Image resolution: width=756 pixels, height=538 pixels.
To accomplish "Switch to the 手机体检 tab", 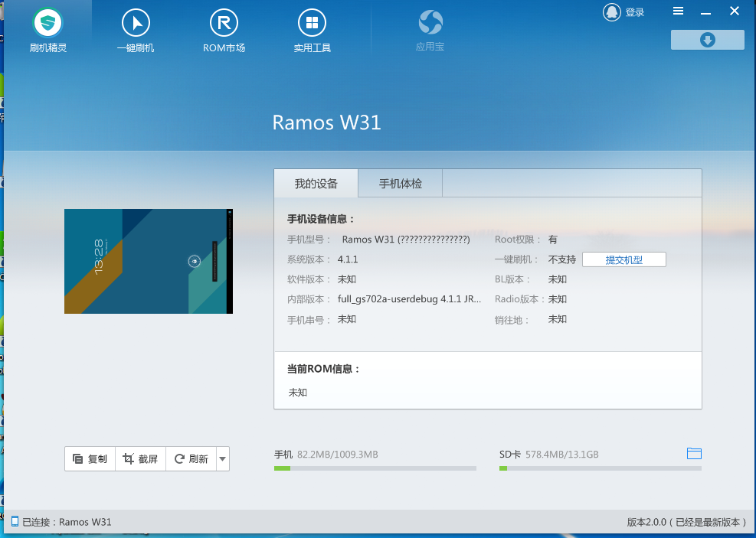I will click(400, 184).
